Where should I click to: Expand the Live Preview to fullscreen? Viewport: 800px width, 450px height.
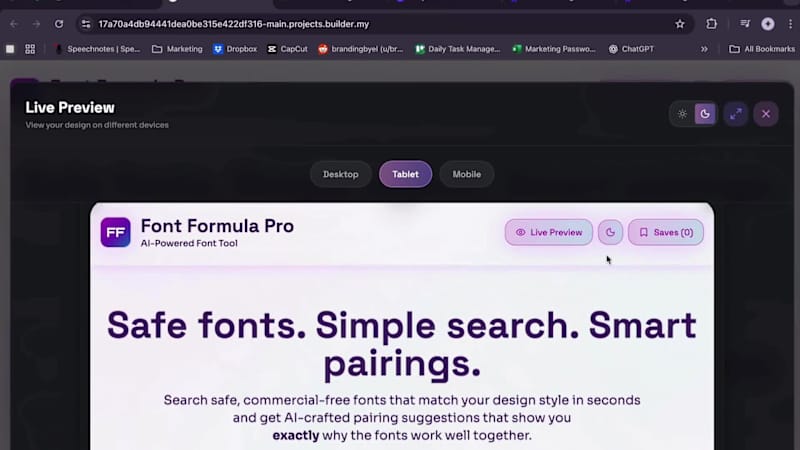pyautogui.click(x=735, y=114)
